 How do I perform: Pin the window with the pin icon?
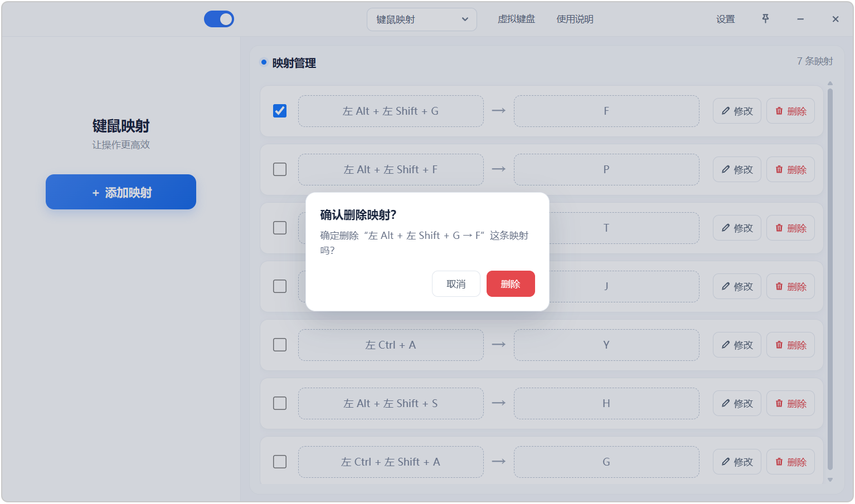click(x=765, y=19)
